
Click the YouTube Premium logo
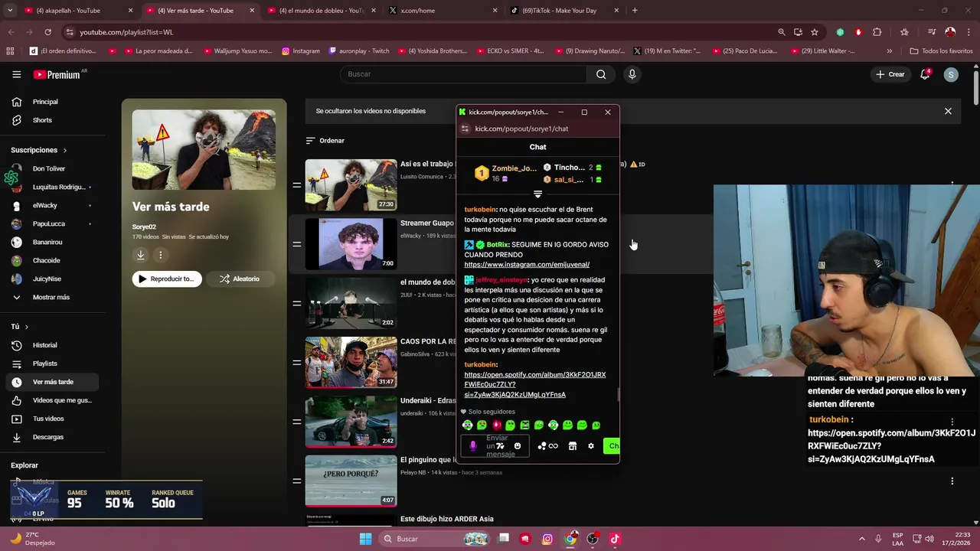pos(57,74)
